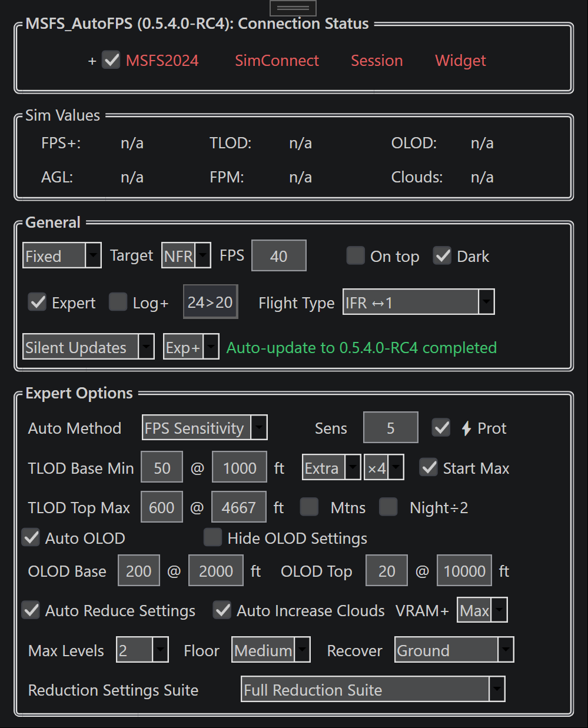Click the TLOD Base altitude field 1000
This screenshot has width=588, height=728.
pos(240,467)
